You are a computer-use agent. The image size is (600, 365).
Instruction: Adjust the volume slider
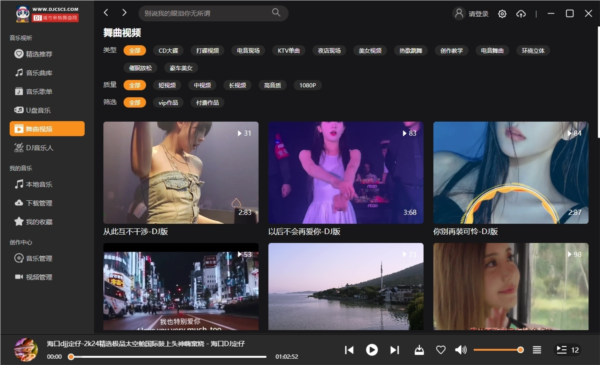coord(498,350)
